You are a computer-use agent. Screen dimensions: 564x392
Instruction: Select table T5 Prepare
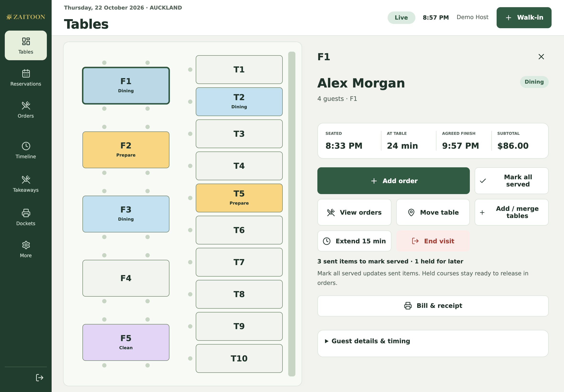tap(239, 198)
